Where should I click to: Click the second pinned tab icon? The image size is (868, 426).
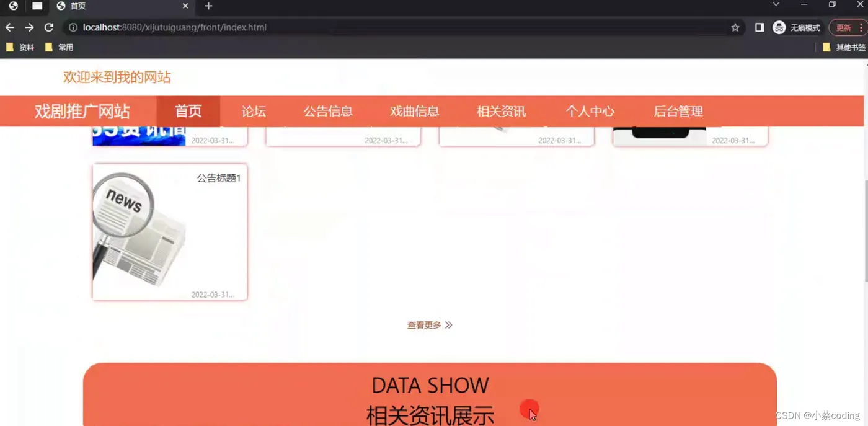[37, 6]
